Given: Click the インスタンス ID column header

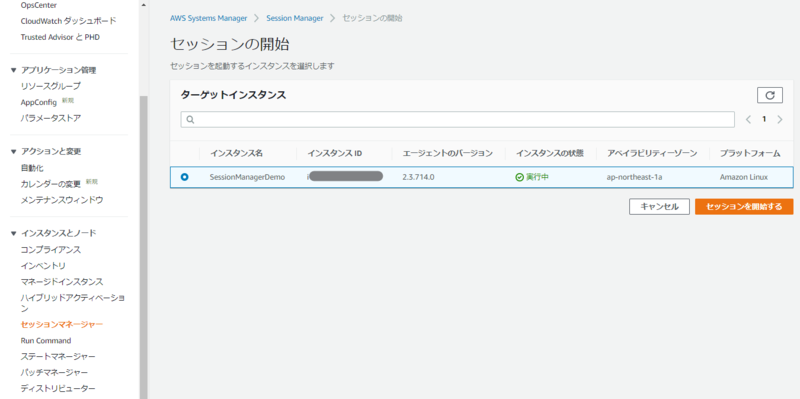Looking at the screenshot, I should (x=335, y=153).
